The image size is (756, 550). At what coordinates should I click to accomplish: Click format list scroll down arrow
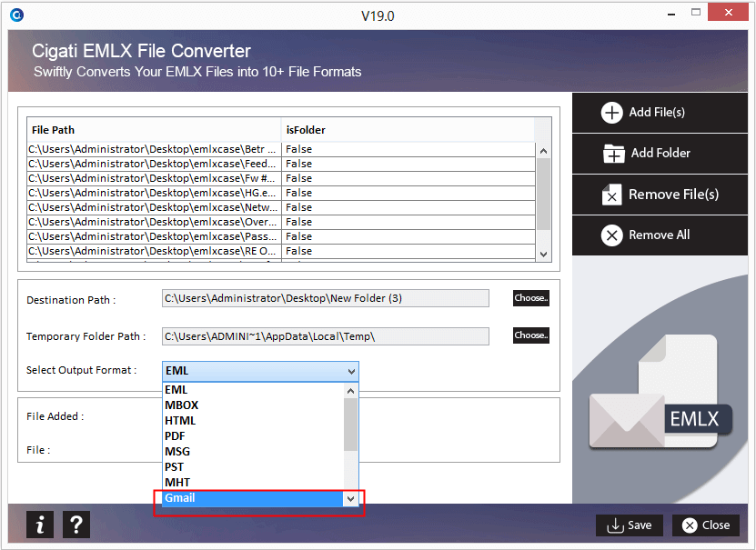point(351,499)
